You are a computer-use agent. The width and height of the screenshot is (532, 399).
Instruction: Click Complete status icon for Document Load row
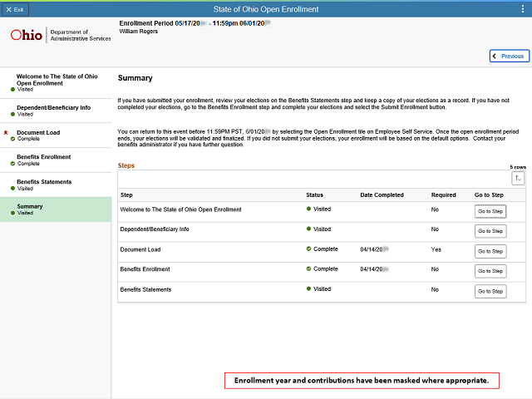308,249
